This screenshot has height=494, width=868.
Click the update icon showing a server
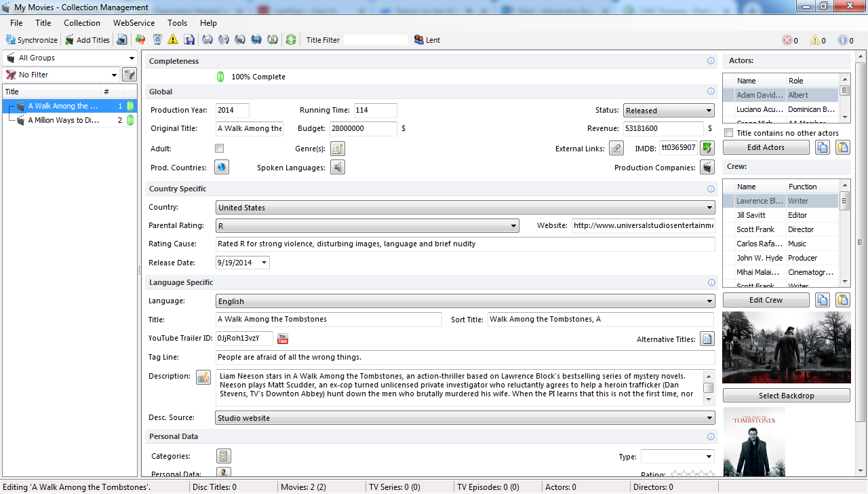pos(208,40)
